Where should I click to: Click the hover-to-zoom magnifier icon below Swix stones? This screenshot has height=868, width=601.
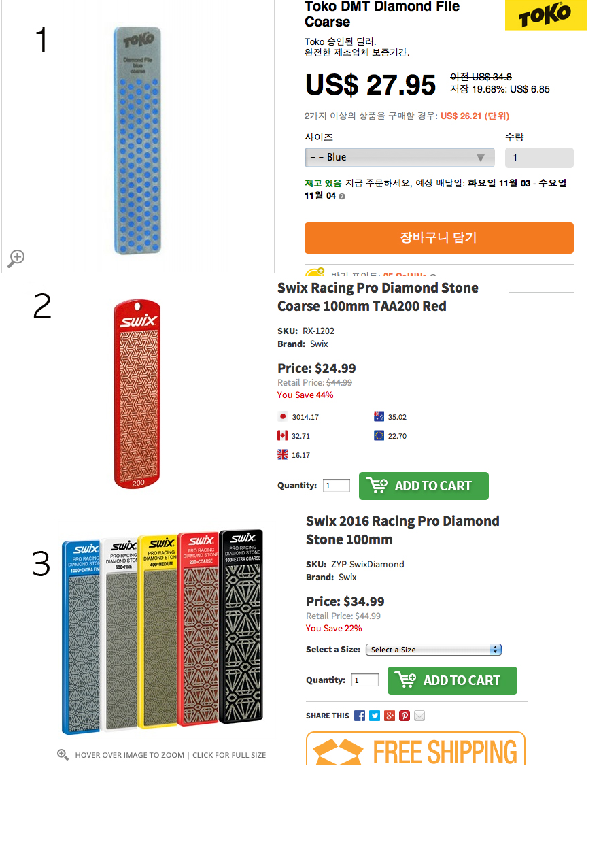(x=63, y=754)
